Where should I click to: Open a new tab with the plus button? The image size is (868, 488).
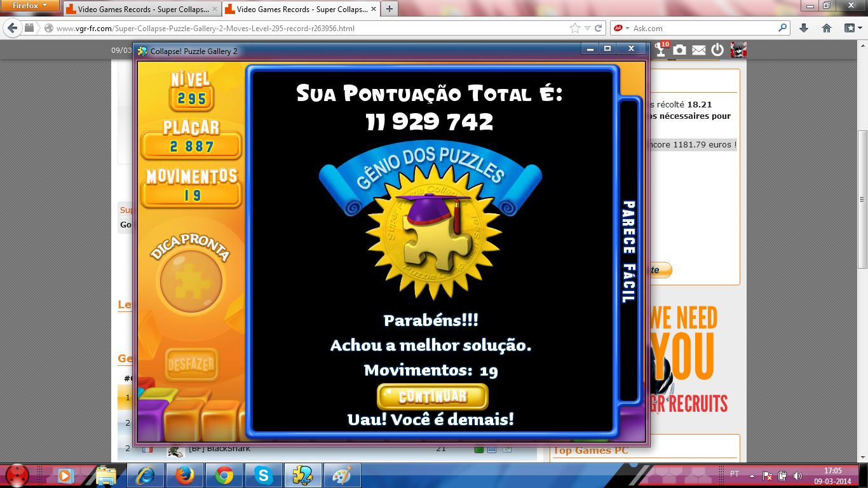point(389,9)
